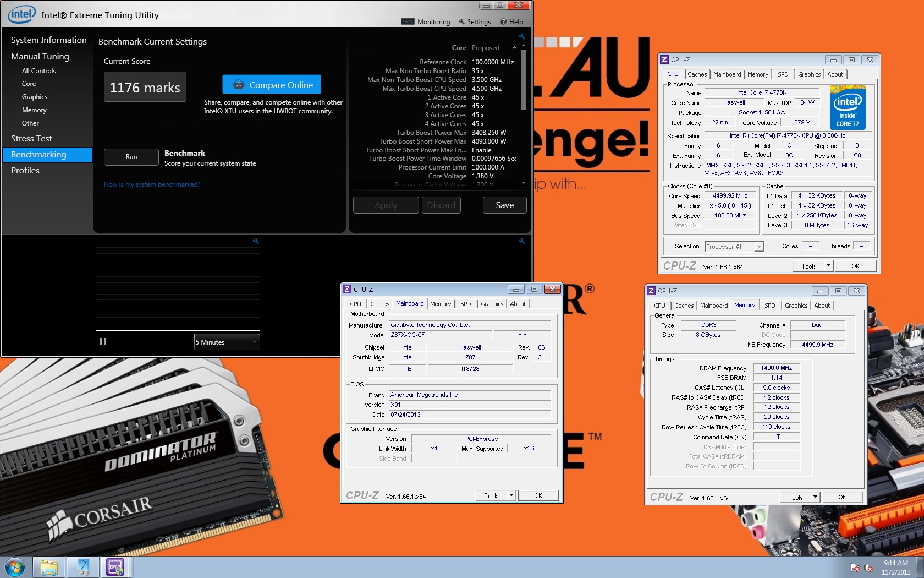Open Monitoring in Intel XTU header

pyautogui.click(x=426, y=21)
